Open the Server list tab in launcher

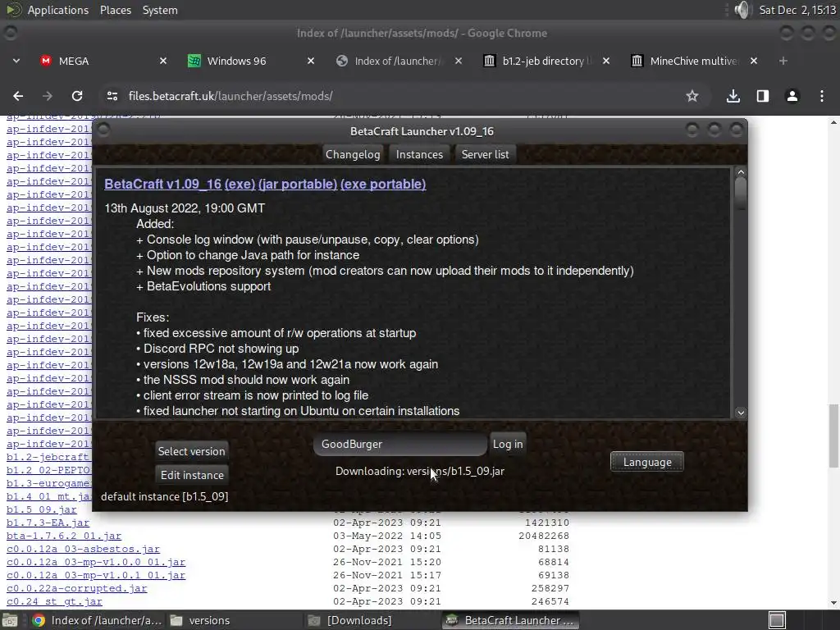(486, 154)
